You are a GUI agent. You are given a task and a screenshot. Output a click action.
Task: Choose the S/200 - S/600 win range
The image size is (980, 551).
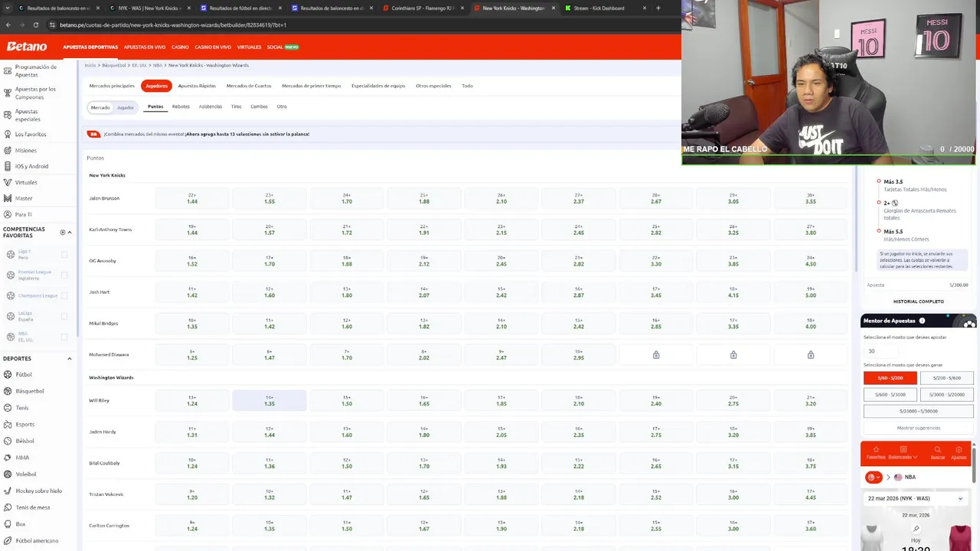pyautogui.click(x=946, y=377)
